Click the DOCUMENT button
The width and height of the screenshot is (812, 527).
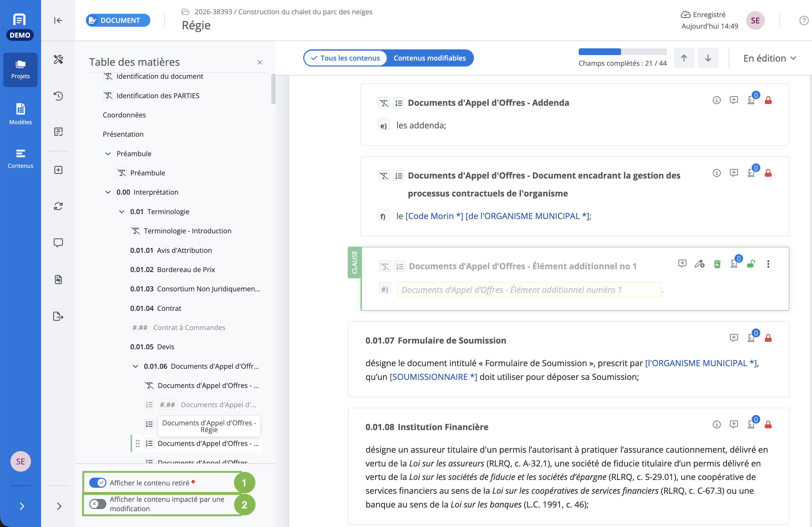point(118,21)
